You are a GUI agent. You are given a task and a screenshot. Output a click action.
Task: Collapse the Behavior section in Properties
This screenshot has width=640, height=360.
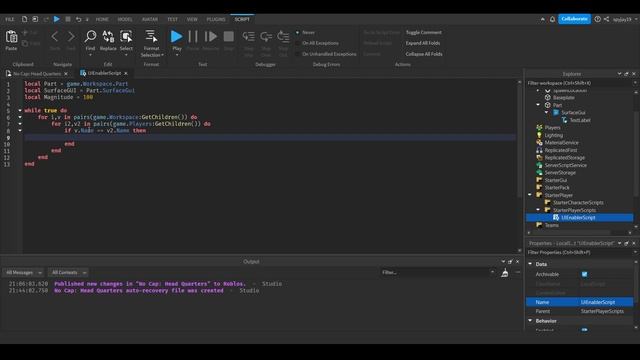pos(530,321)
